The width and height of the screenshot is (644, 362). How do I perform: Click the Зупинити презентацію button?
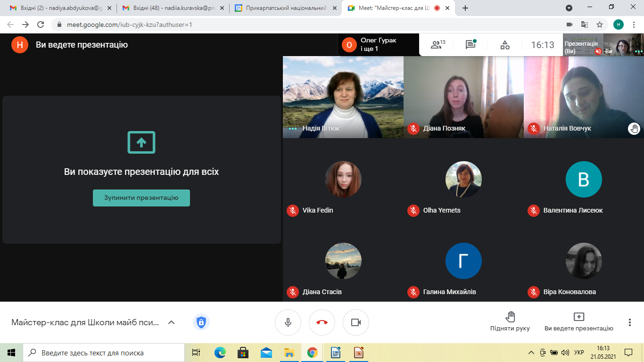[x=141, y=198]
